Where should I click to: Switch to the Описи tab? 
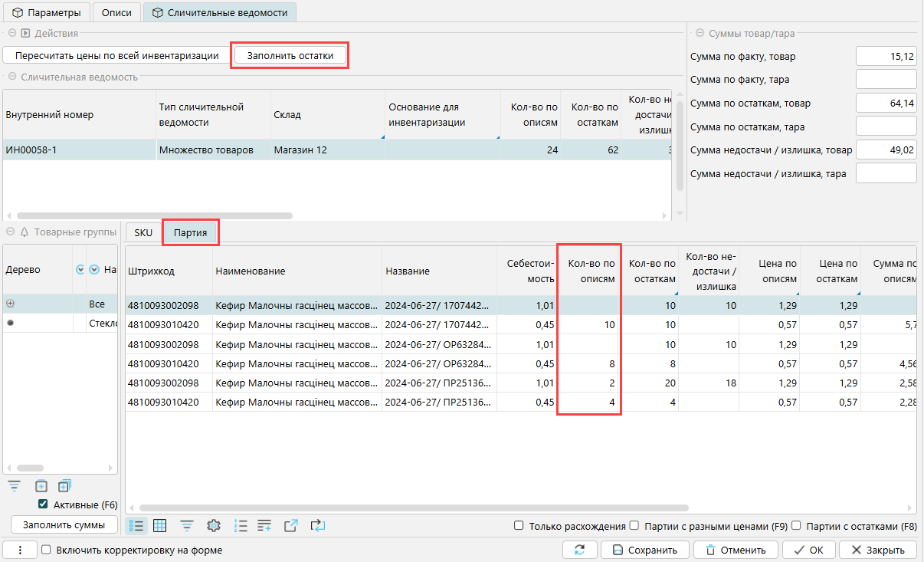point(116,12)
